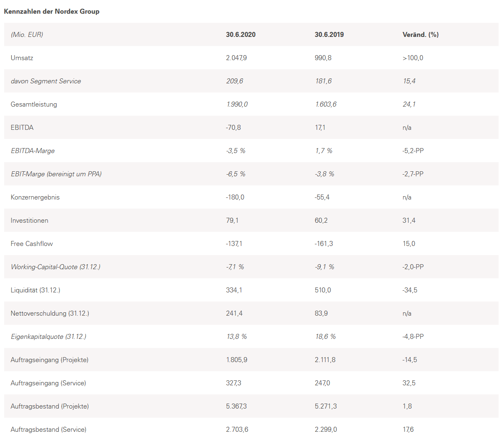Click the 'Eigenkapitalquote (31.12.)' row label
Screen dimensions: 504x438
tap(49, 337)
